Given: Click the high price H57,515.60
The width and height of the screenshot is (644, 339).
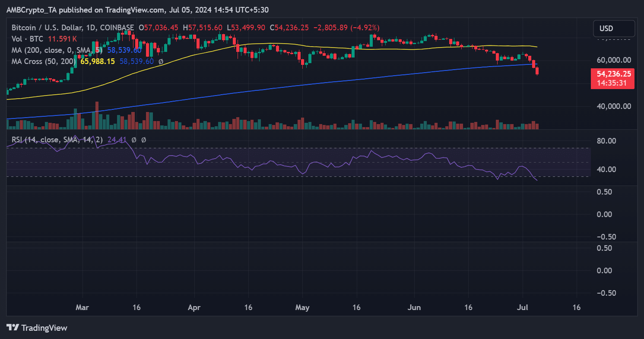Looking at the screenshot, I should 203,27.
